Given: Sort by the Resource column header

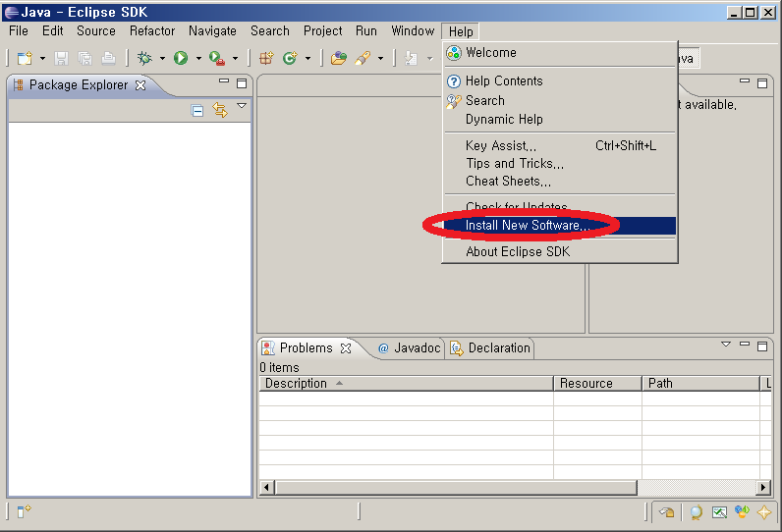Looking at the screenshot, I should tap(597, 383).
